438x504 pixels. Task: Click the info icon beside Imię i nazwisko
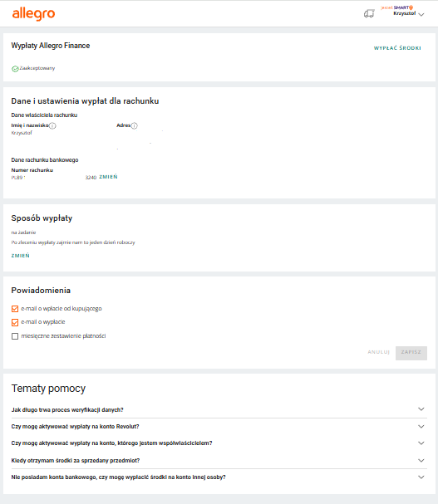(52, 125)
